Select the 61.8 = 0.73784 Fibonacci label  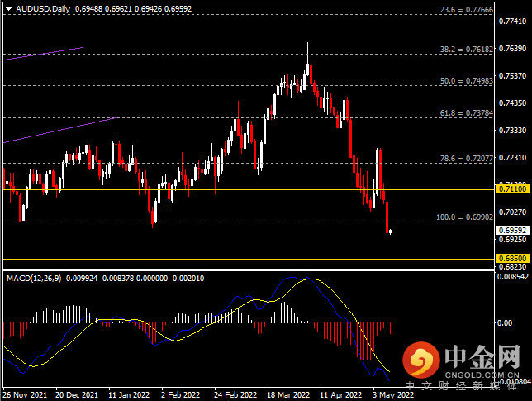tap(465, 112)
